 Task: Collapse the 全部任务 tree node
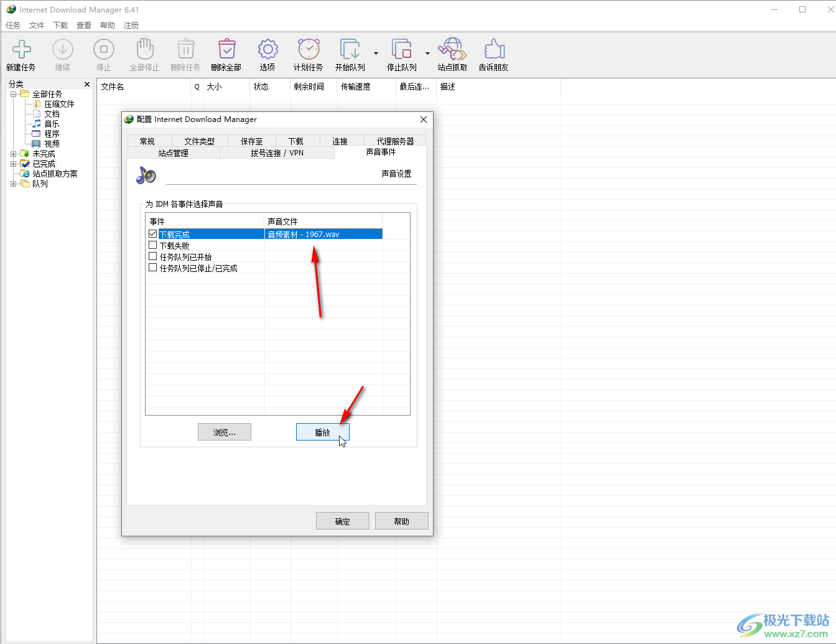[x=14, y=94]
